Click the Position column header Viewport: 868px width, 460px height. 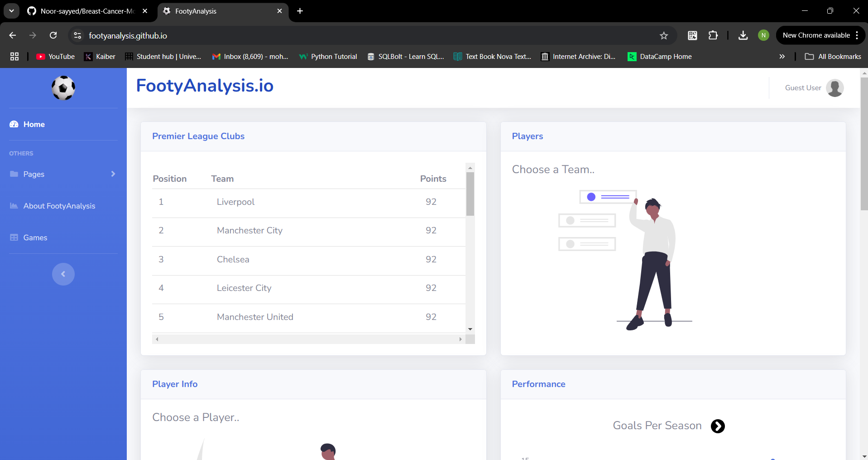click(170, 179)
